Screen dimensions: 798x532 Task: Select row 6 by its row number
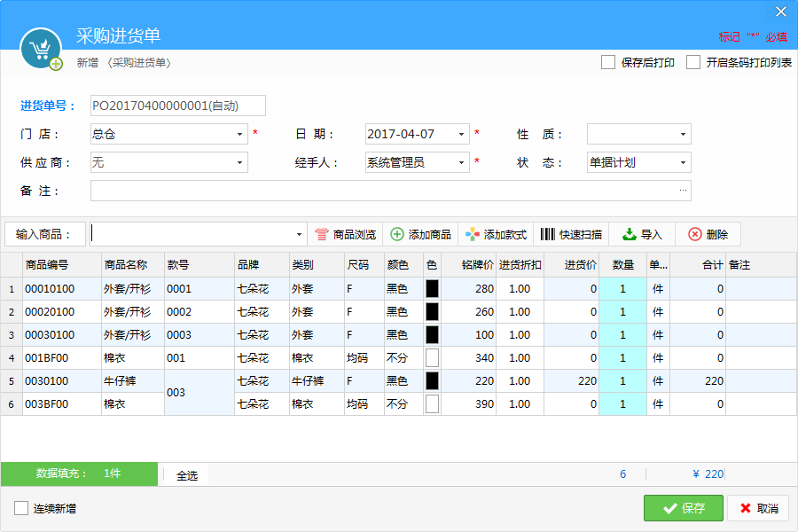12,404
